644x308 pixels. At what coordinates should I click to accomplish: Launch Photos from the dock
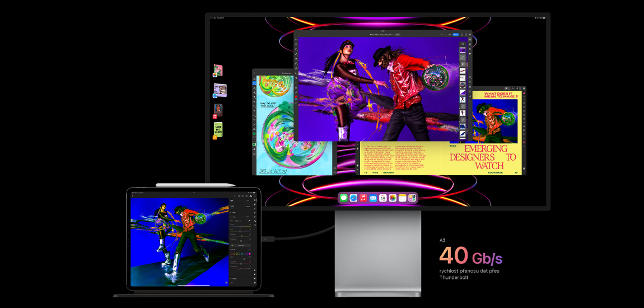coord(393,198)
